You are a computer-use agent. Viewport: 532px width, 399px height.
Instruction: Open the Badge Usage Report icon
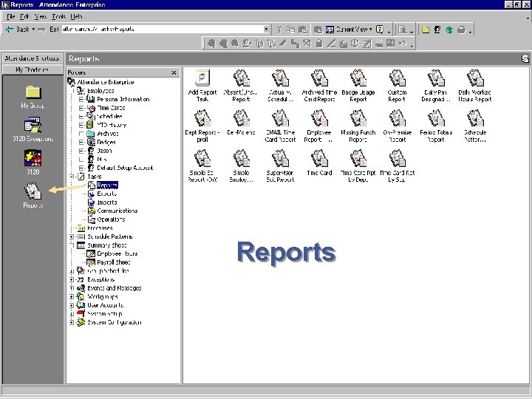pyautogui.click(x=358, y=78)
